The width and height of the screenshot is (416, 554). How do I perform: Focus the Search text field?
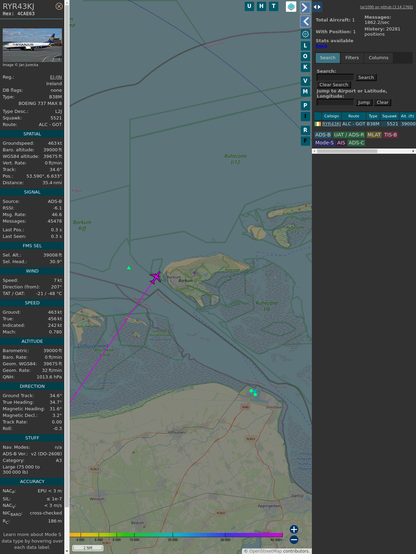(335, 77)
